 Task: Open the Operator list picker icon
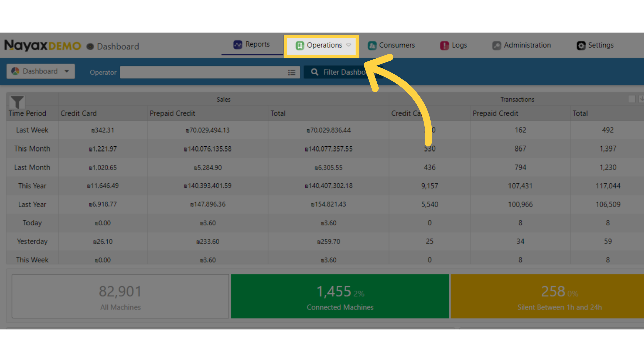[292, 72]
